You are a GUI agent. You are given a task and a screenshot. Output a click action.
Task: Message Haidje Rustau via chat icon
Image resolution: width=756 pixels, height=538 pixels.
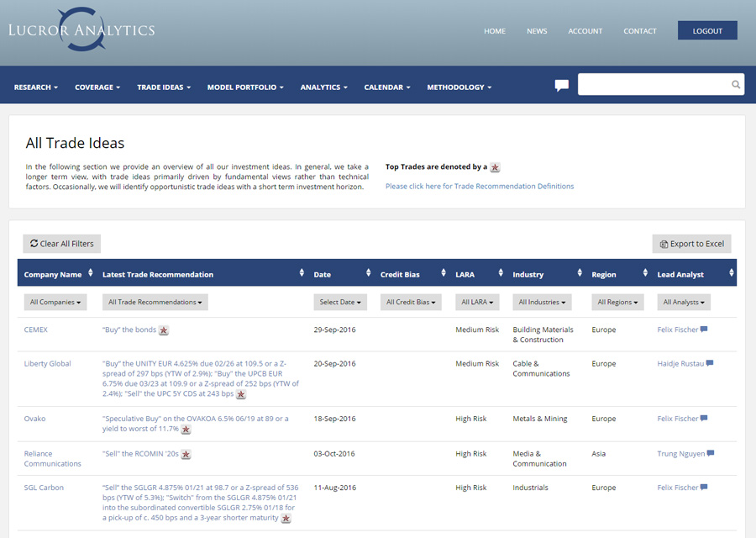[x=710, y=363]
